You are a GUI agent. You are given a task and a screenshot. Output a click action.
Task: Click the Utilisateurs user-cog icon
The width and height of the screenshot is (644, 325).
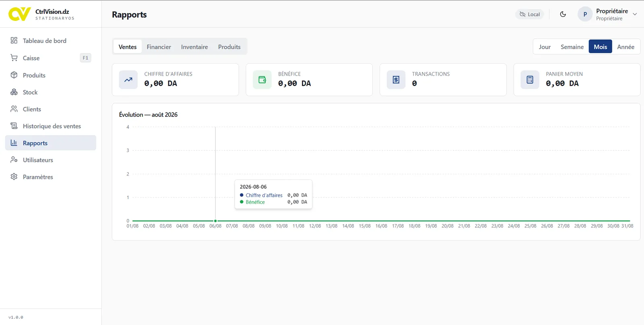click(14, 159)
